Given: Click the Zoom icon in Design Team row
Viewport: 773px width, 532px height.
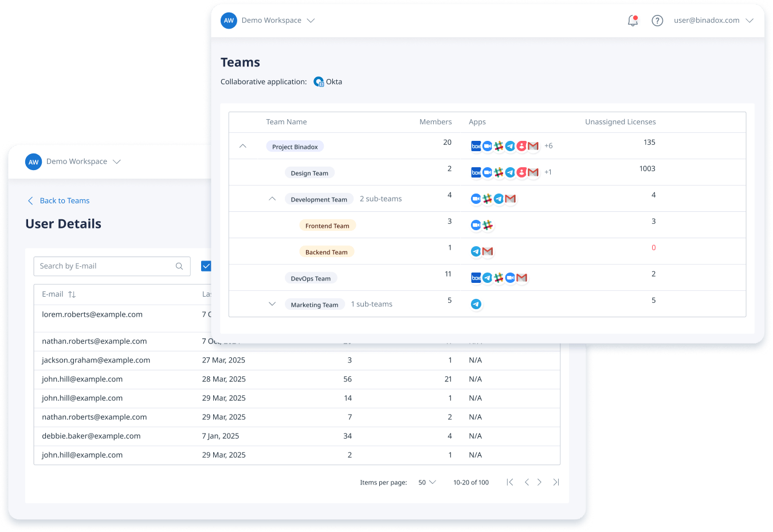Looking at the screenshot, I should click(x=487, y=172).
